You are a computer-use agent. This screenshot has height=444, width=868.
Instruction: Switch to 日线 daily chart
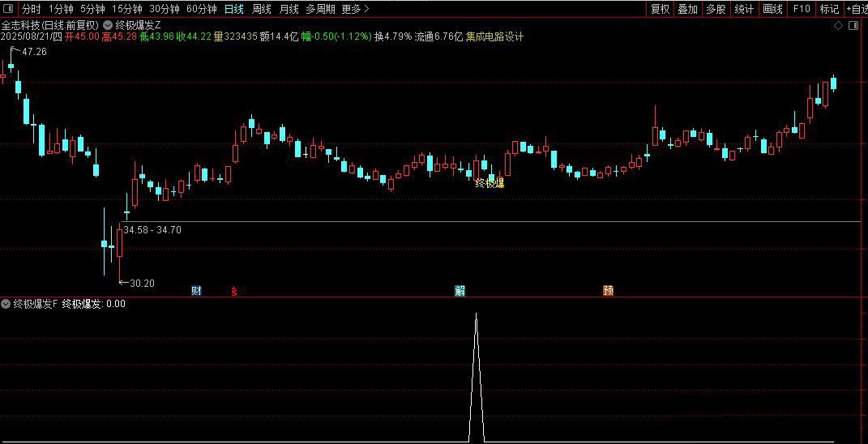pos(233,9)
